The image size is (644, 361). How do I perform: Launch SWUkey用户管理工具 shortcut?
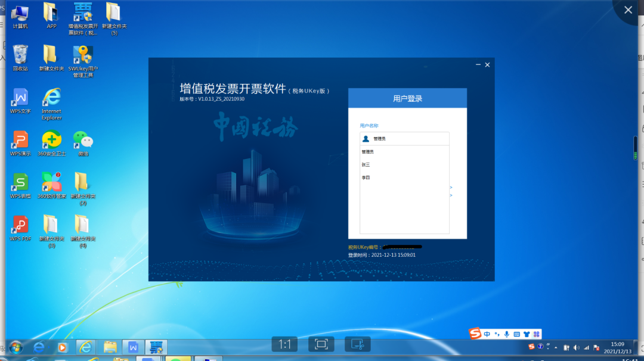pyautogui.click(x=83, y=61)
